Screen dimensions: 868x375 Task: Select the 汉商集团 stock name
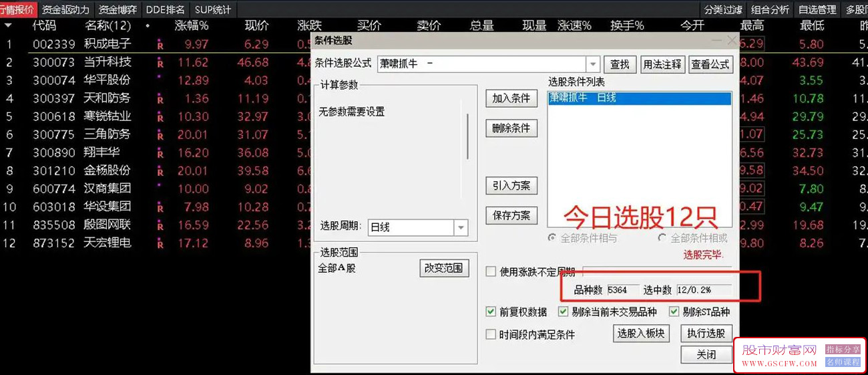point(107,189)
